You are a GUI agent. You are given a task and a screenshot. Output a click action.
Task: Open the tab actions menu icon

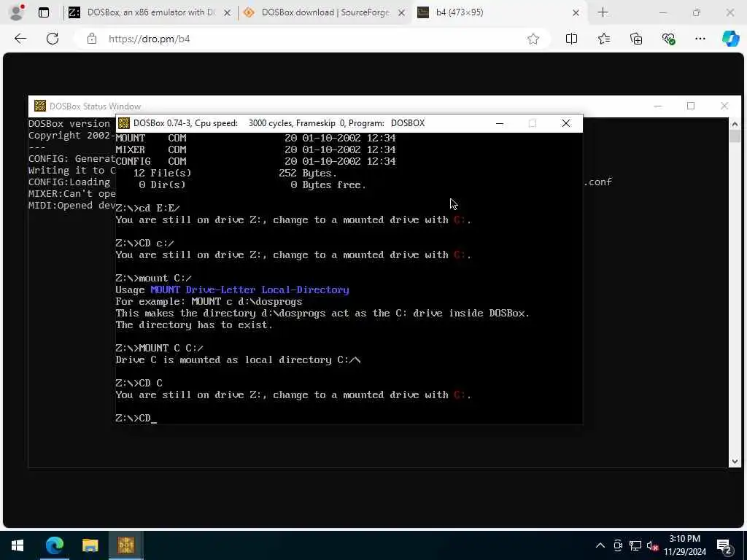[43, 12]
